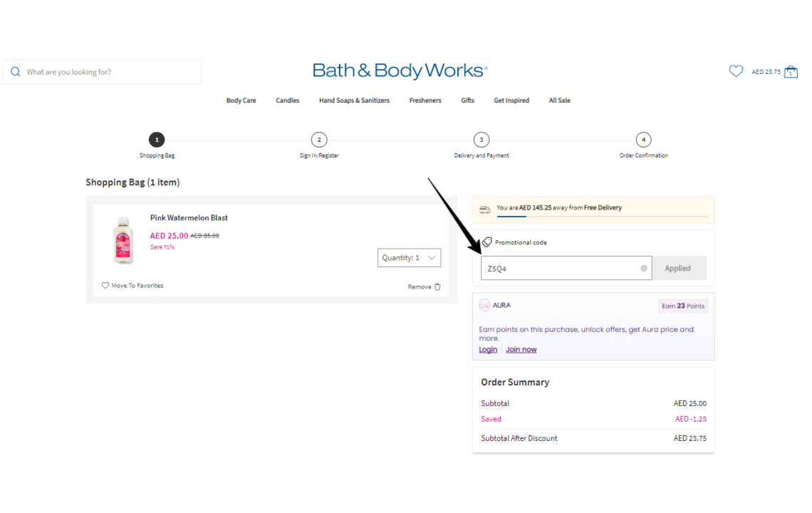This screenshot has width=812, height=513.
Task: Open the Body Care menu
Action: click(241, 100)
